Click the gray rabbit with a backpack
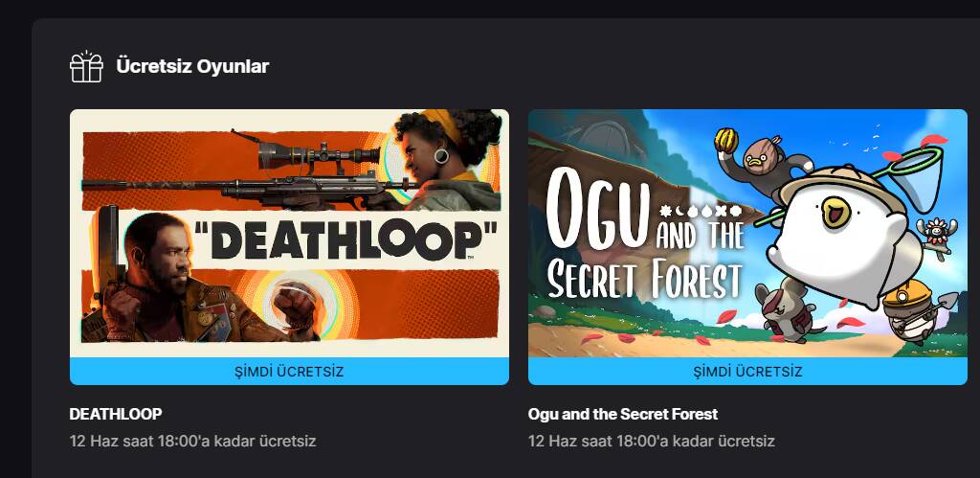 [x=788, y=312]
